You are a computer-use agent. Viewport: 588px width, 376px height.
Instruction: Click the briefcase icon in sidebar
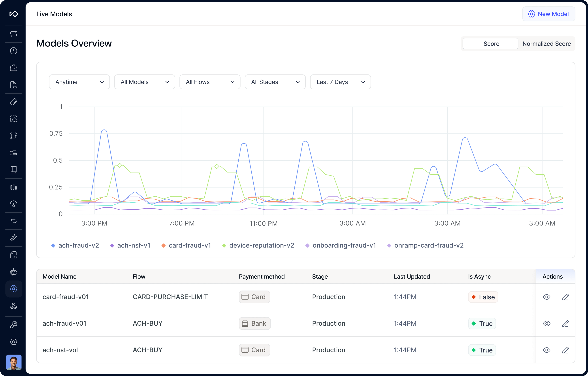14,68
